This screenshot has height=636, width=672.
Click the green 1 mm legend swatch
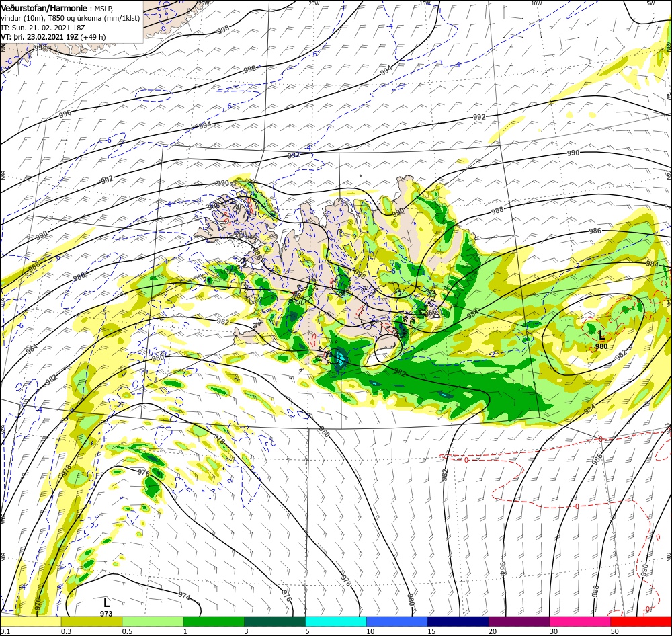coord(214,621)
